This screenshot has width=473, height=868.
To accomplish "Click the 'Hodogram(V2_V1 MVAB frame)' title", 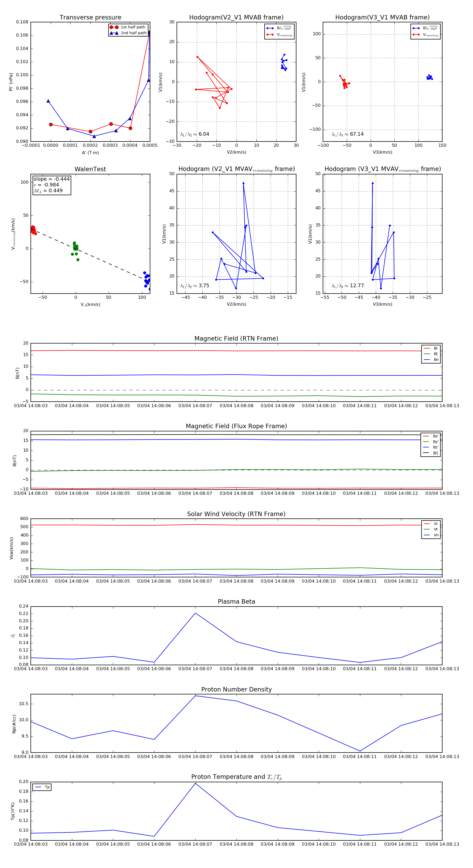I will pyautogui.click(x=236, y=18).
